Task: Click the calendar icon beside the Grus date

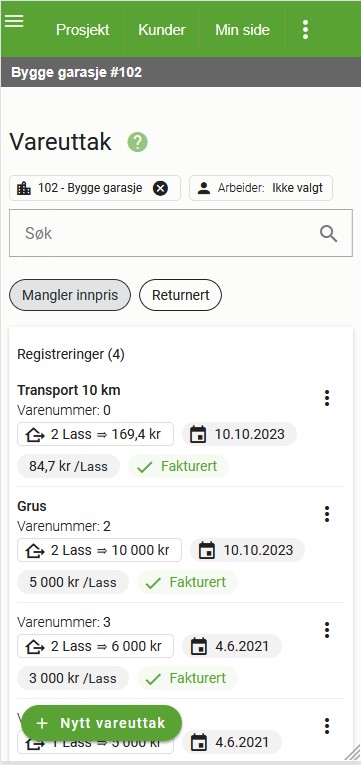Action: pos(207,550)
